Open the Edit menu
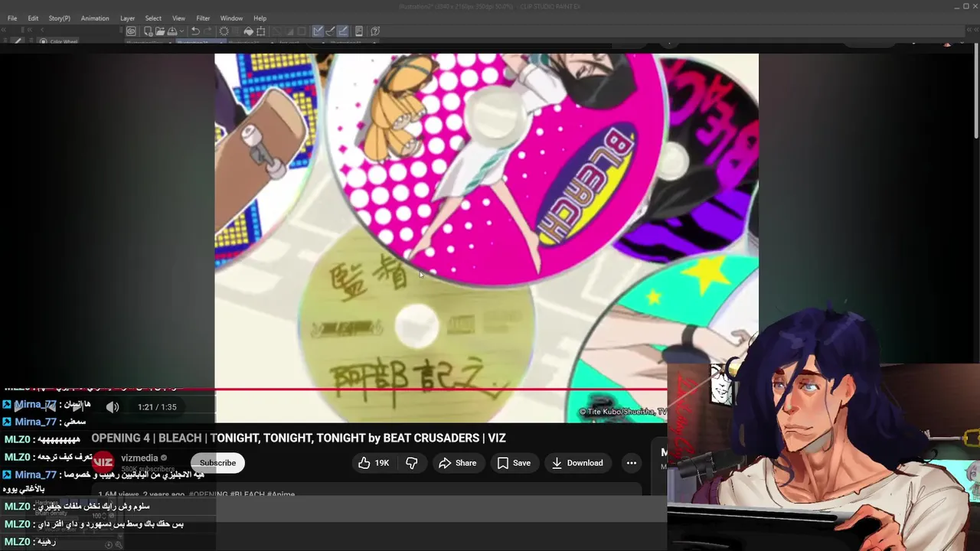 pyautogui.click(x=33, y=18)
